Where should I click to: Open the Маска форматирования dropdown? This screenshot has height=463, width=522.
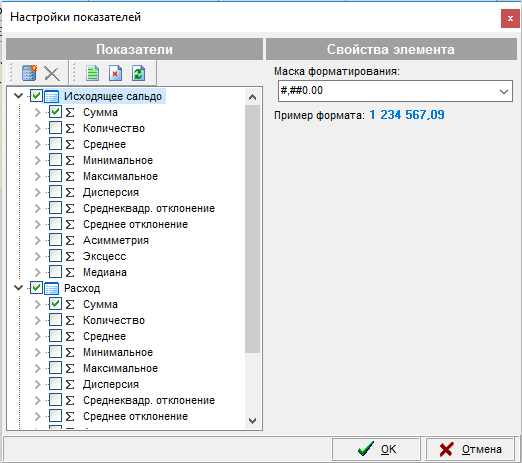coord(504,91)
